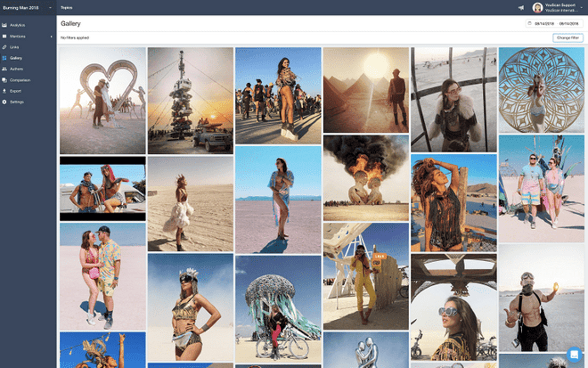Click the Export download icon
Screen dimensions: 588x368
5,91
